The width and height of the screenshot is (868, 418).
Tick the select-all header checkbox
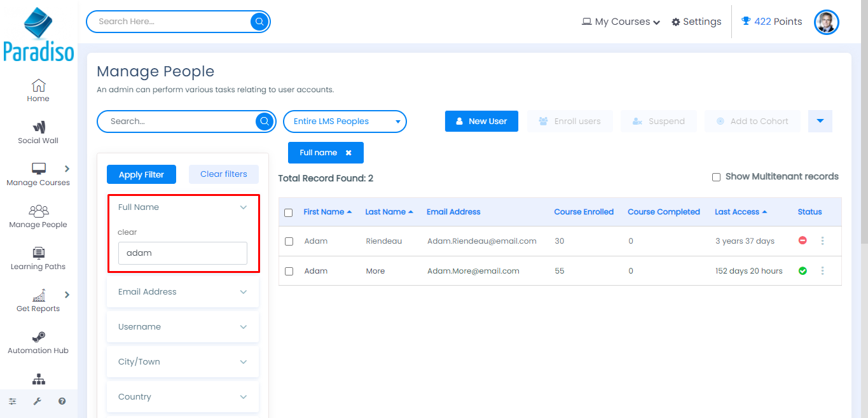click(x=289, y=212)
